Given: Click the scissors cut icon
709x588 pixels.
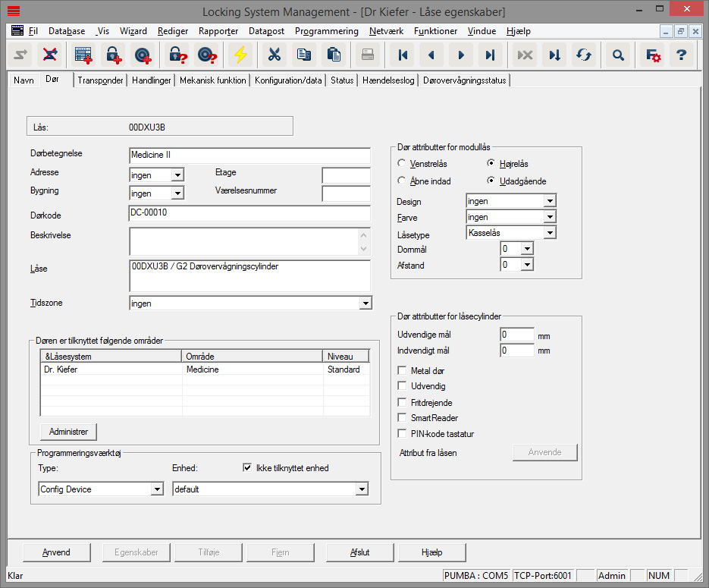Looking at the screenshot, I should click(x=275, y=55).
